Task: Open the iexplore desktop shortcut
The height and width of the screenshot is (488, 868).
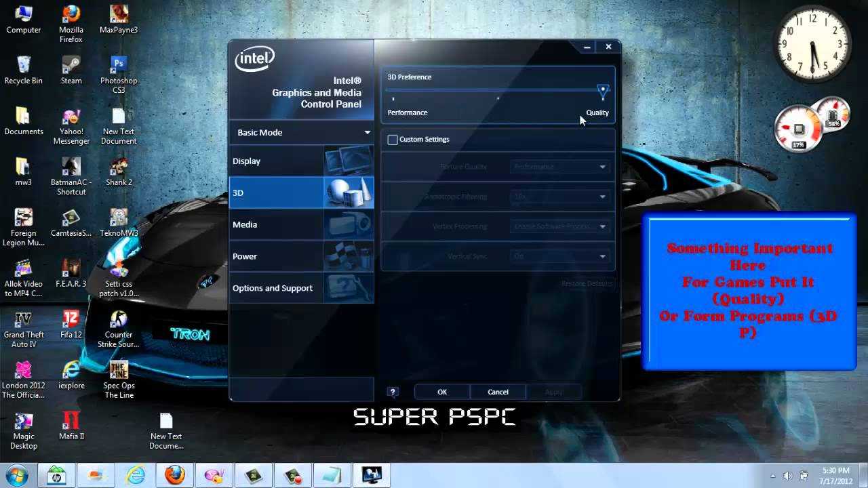Action: [71, 375]
